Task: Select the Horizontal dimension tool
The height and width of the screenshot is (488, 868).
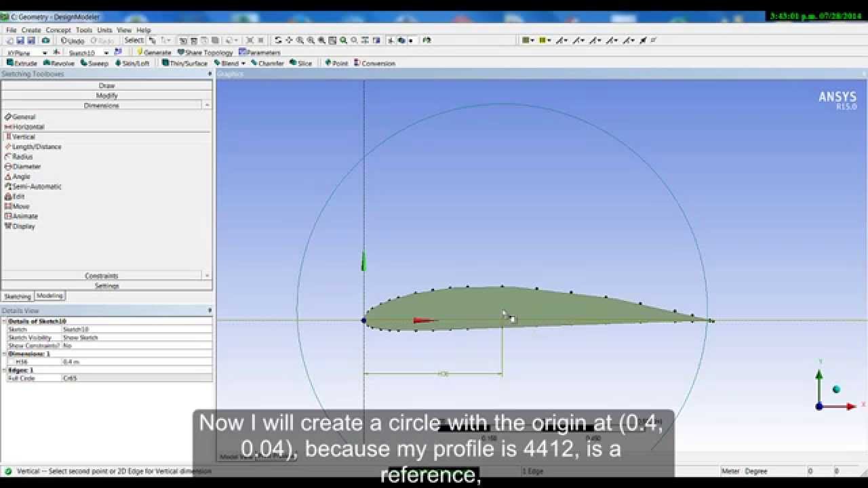Action: [x=24, y=127]
